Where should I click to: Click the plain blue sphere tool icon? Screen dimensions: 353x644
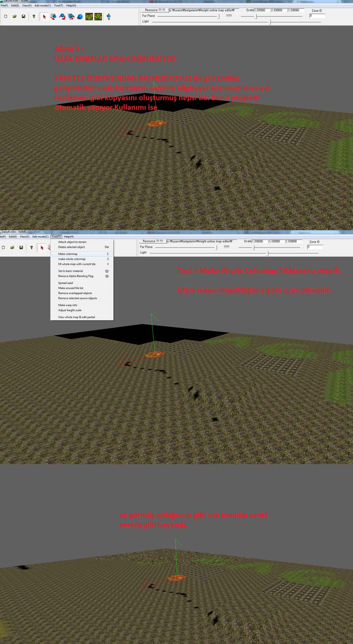click(x=80, y=17)
